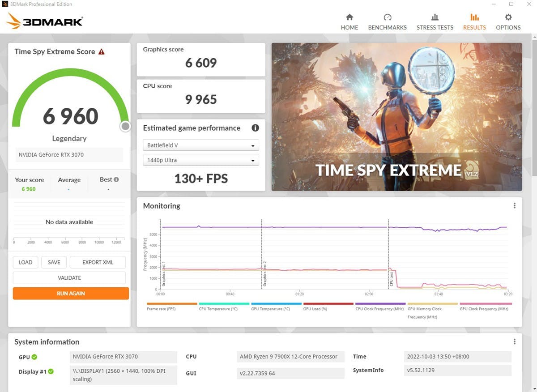Click Display #1 green check icon
Image resolution: width=537 pixels, height=392 pixels.
point(51,371)
